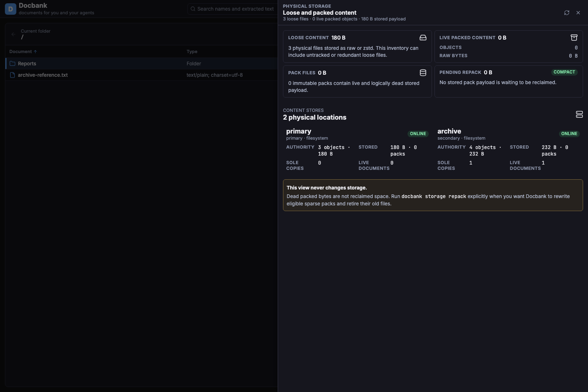Image resolution: width=588 pixels, height=392 pixels.
Task: Click the Loose Content drive icon
Action: (x=423, y=38)
